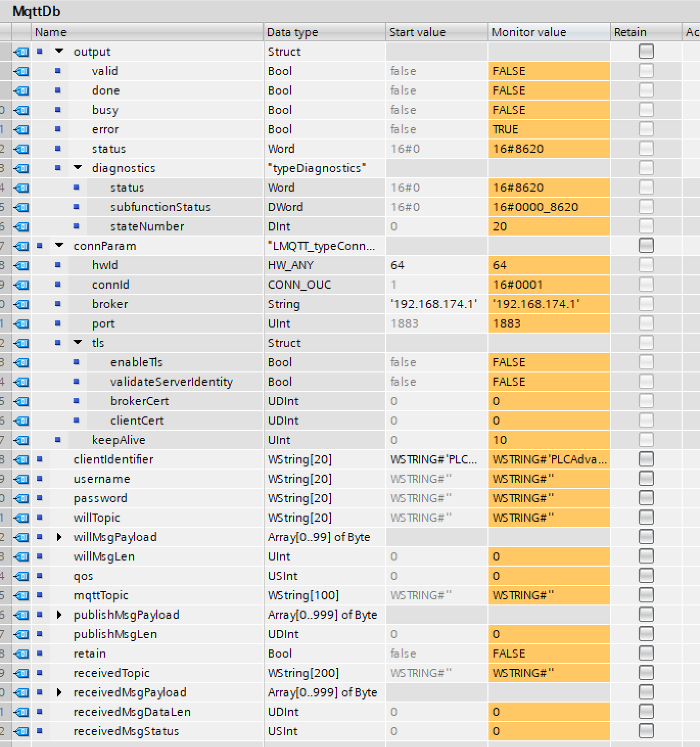Check the Retain box for qos
This screenshot has height=747, width=700.
point(646,576)
